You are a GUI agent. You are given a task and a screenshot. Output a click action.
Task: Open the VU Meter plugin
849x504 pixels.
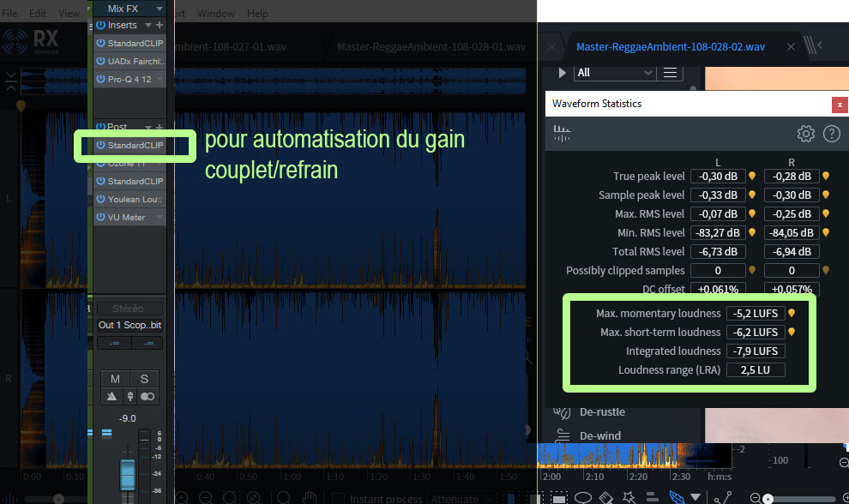126,217
